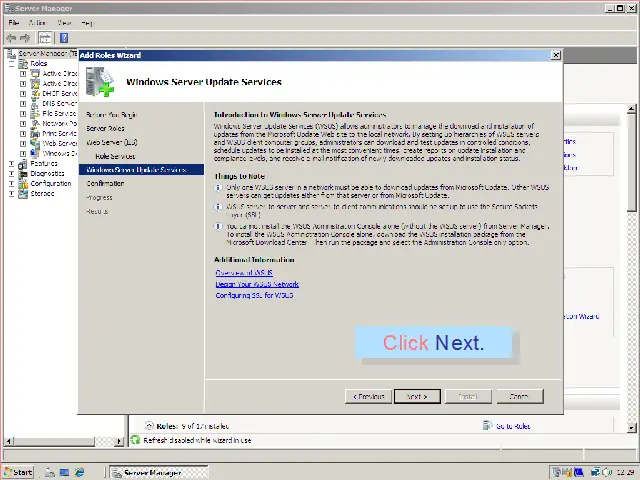This screenshot has height=480, width=640.
Task: Open the Deploy Your WSUS Network link
Action: coord(257,284)
